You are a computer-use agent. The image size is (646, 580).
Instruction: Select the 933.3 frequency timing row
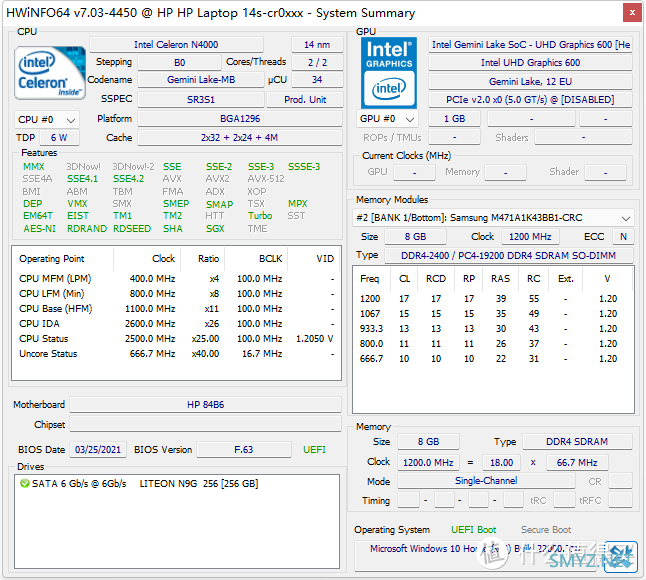(x=493, y=329)
